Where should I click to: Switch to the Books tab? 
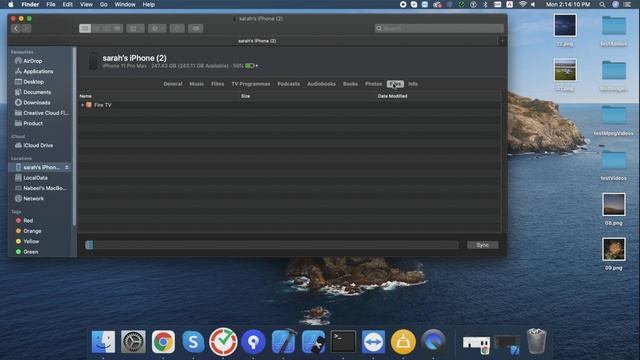pyautogui.click(x=350, y=84)
